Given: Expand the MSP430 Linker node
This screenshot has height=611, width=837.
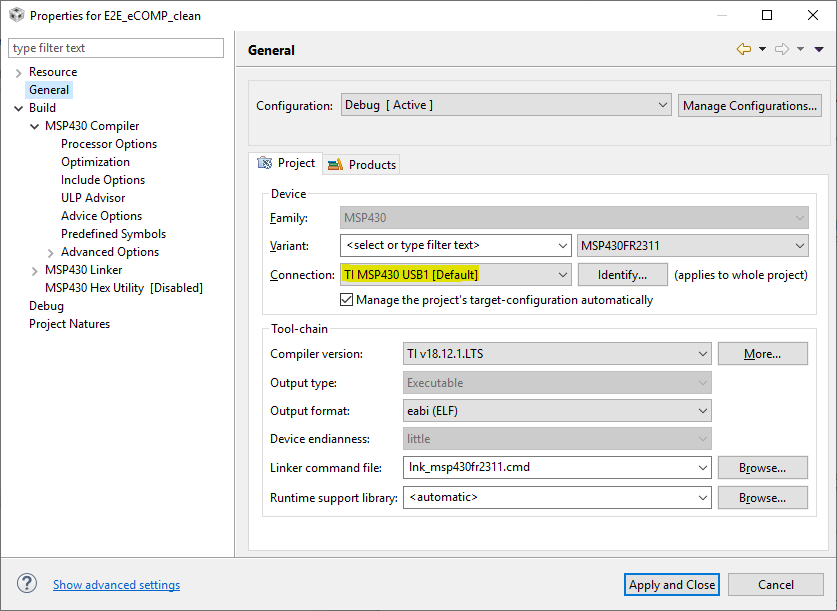Looking at the screenshot, I should [35, 270].
